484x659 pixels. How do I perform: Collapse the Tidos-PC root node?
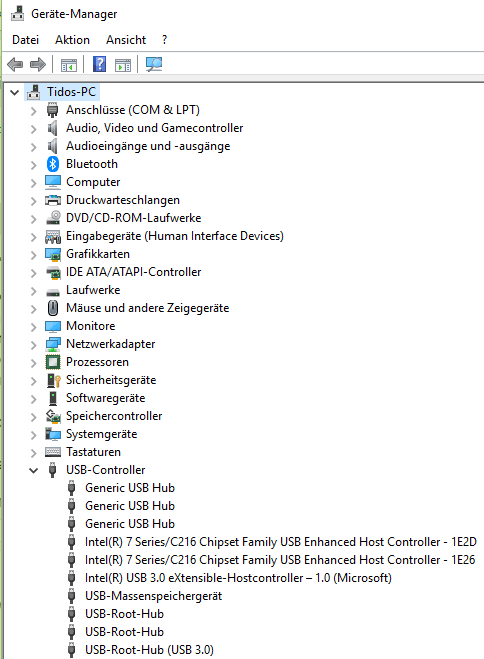[x=15, y=92]
